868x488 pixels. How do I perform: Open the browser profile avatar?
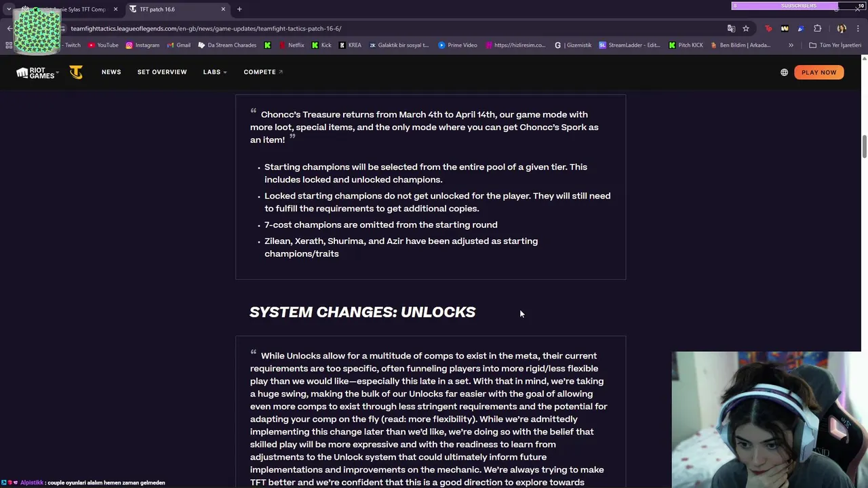point(842,28)
